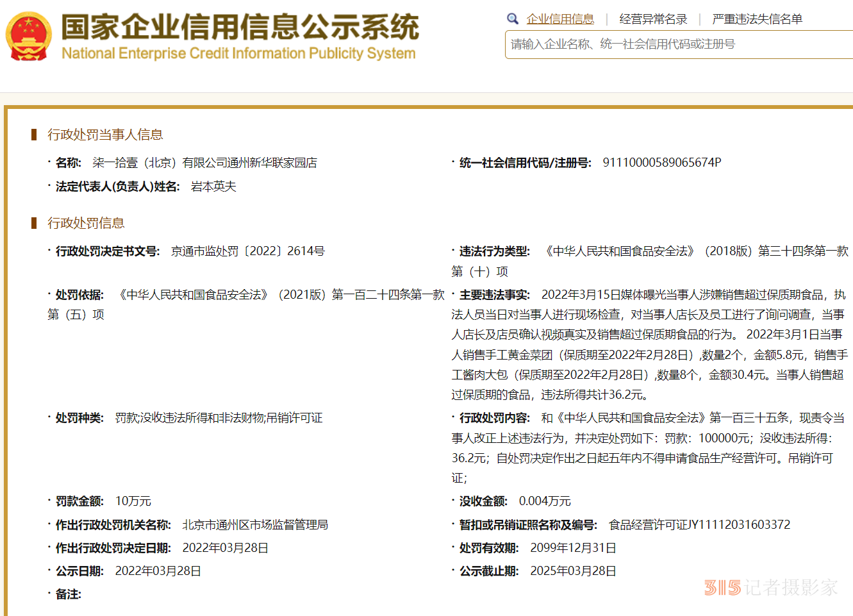
Task: Click the company name 柒一拾壹（北京）有限公司通州新华联家园店
Action: (204, 163)
